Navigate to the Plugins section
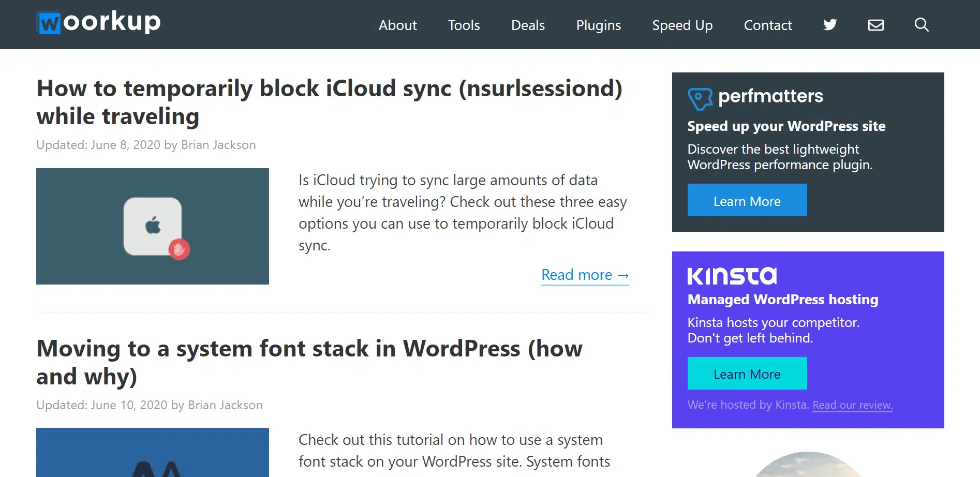The image size is (980, 477). click(x=598, y=25)
